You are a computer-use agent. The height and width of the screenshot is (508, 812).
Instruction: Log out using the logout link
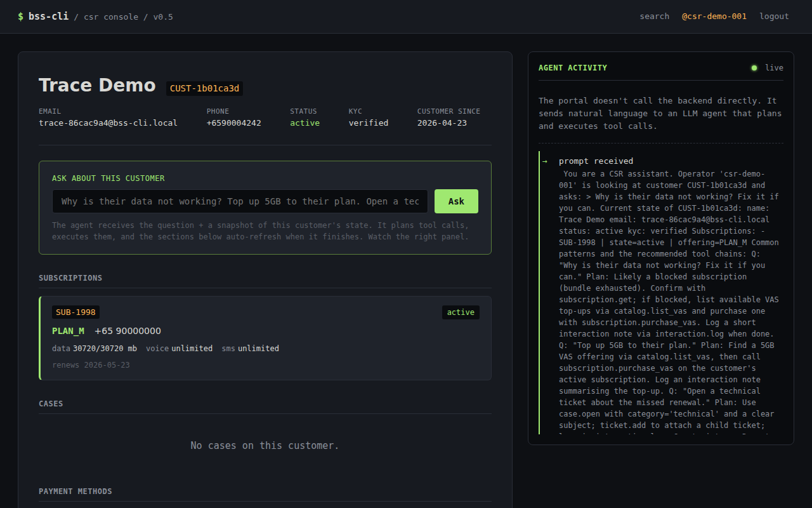774,17
